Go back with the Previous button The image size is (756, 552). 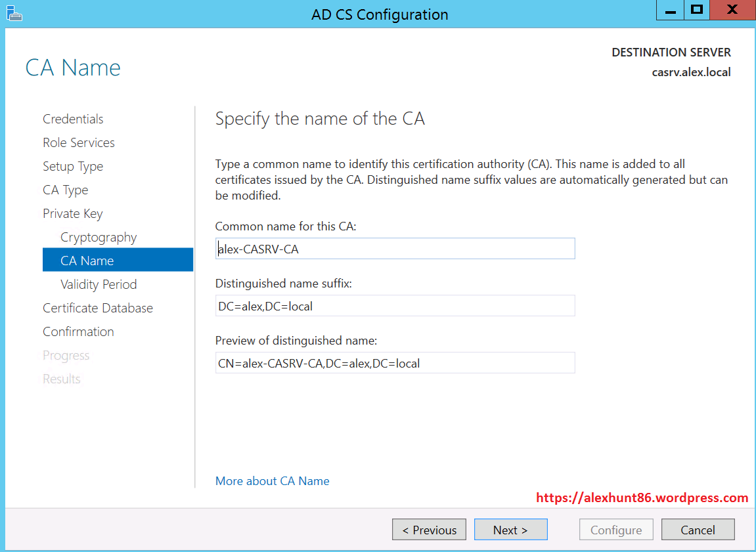tap(429, 530)
